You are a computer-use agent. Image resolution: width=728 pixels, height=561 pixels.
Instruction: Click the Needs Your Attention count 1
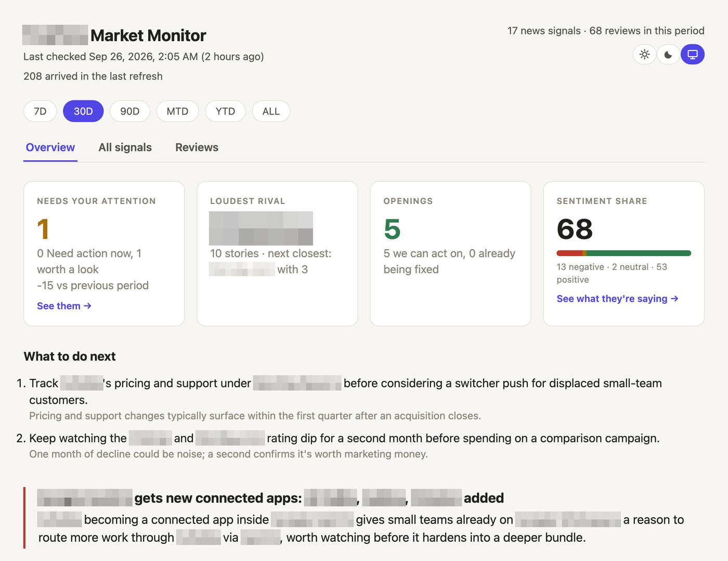(x=43, y=229)
